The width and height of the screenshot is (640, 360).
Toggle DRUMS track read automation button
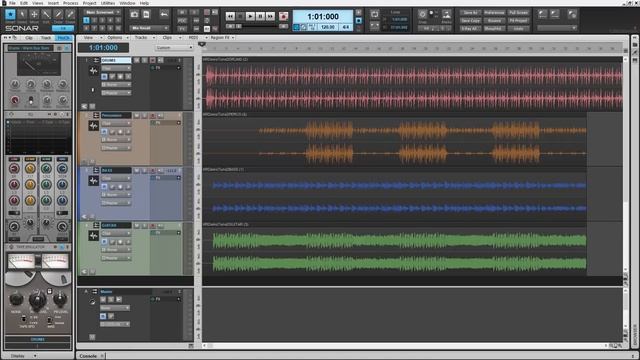(x=104, y=76)
